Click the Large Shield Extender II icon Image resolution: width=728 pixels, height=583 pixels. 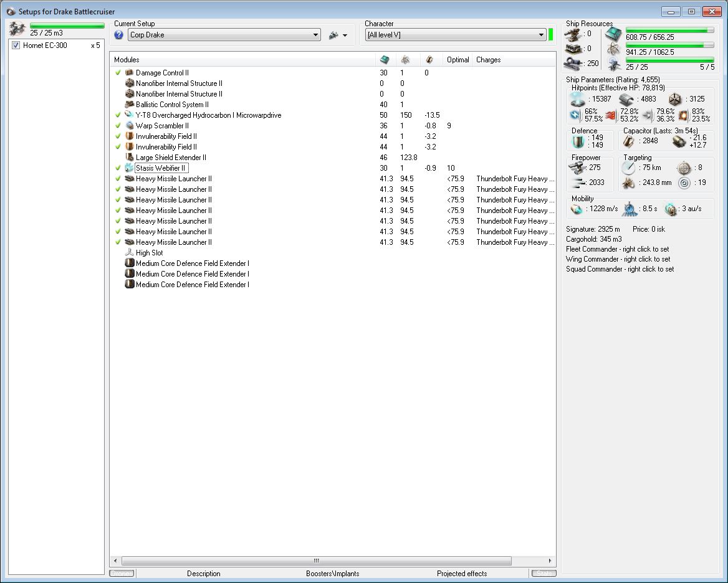130,157
